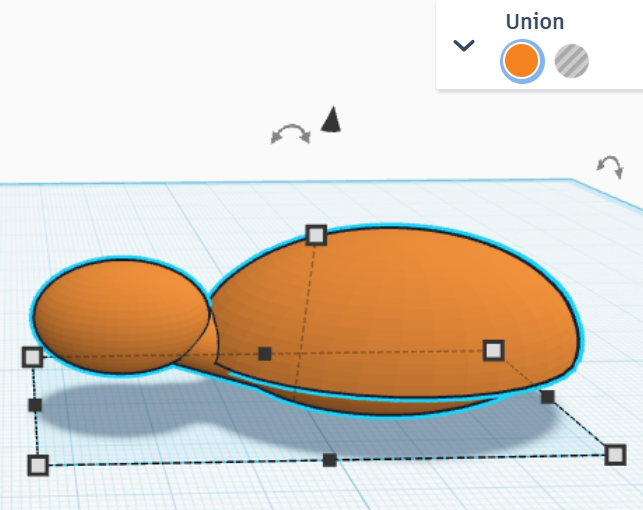The image size is (643, 510).
Task: Set shape to striped Hole mode
Action: [x=571, y=61]
